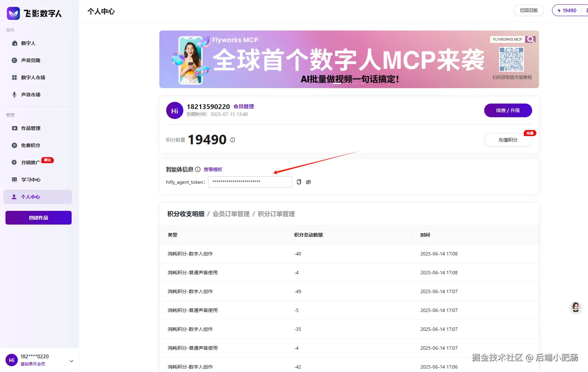The width and height of the screenshot is (588, 372).
Task: Click info icon beside 智能体信息
Action: 198,169
